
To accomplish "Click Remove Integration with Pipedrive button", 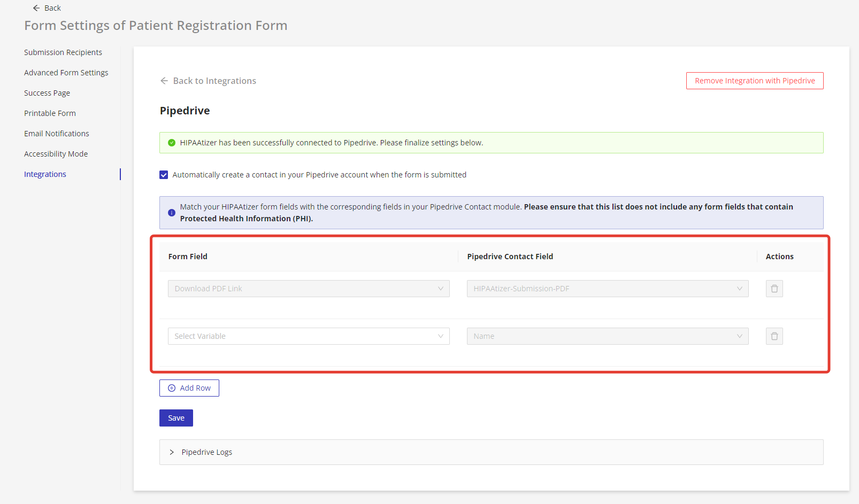I will coord(755,81).
